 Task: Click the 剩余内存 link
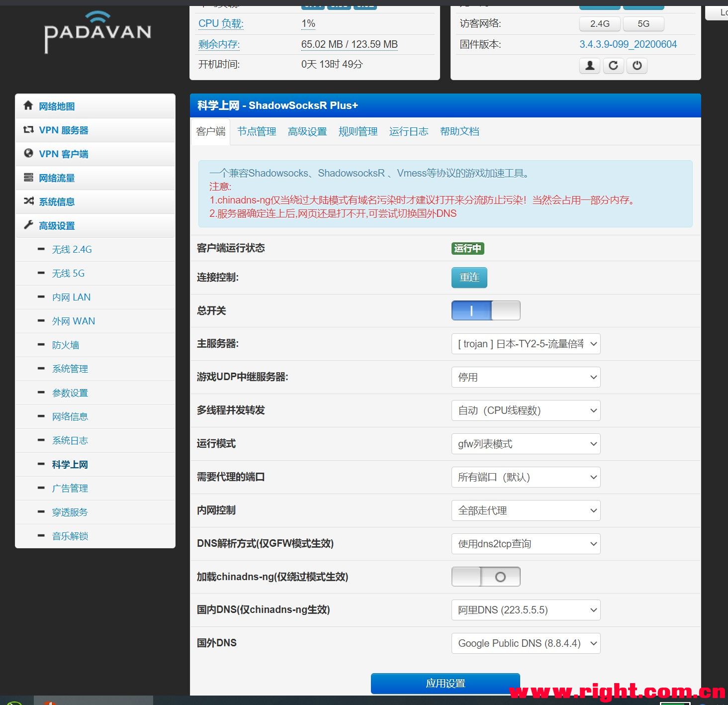219,44
